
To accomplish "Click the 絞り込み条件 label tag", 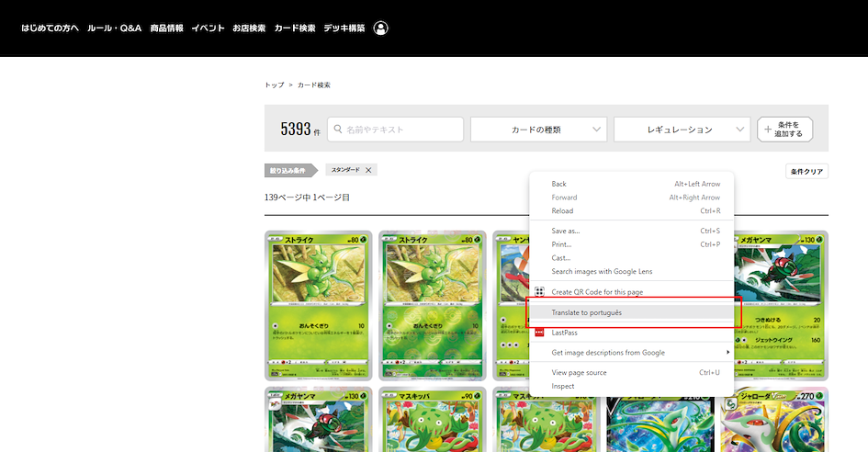I will tap(289, 171).
